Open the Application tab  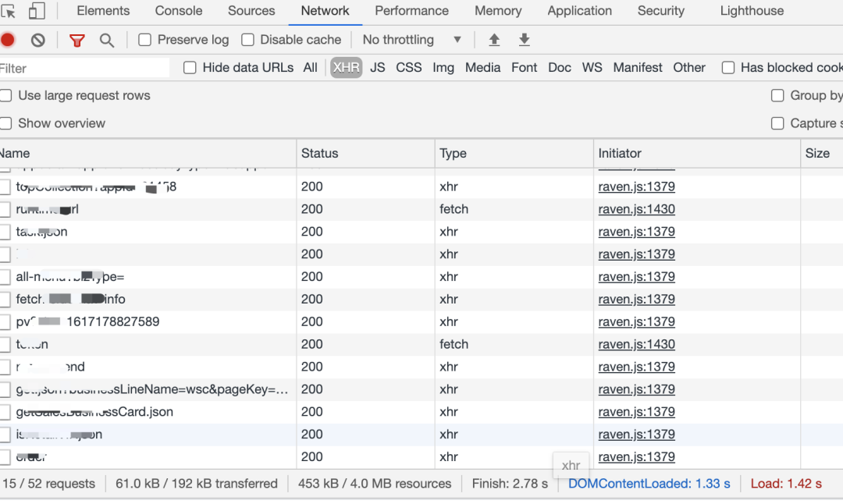click(x=579, y=11)
